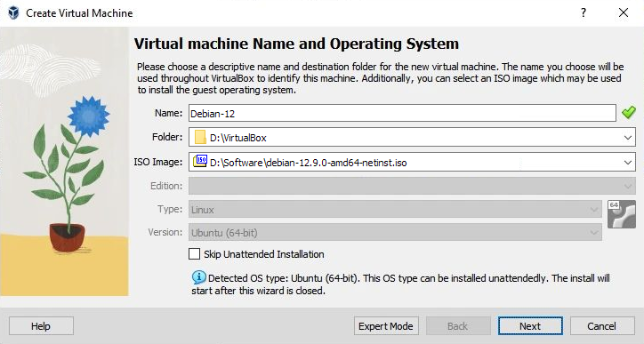Cancel the virtual machine creation
The height and width of the screenshot is (344, 644).
point(602,326)
